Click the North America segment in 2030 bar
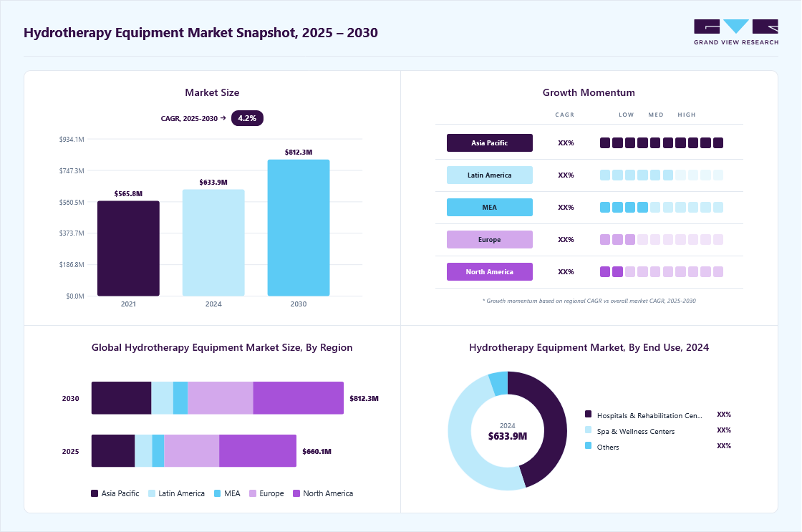Viewport: 802px width, 532px height. [298, 398]
